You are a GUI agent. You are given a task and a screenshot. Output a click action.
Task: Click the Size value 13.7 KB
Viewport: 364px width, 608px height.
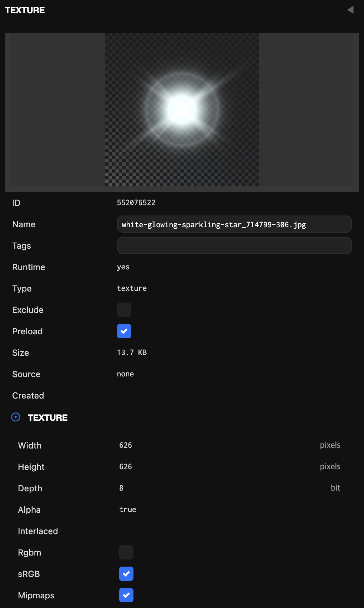(x=132, y=353)
